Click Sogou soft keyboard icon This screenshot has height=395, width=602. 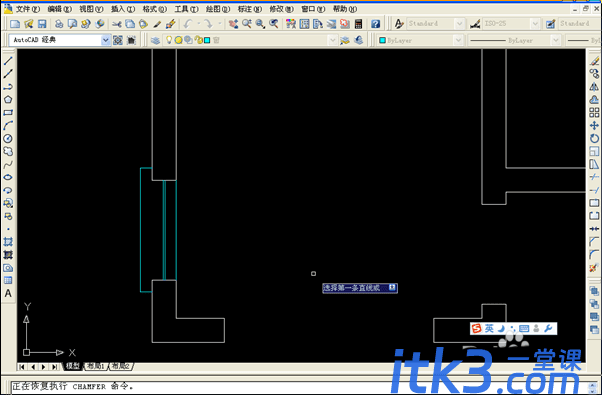(x=524, y=329)
